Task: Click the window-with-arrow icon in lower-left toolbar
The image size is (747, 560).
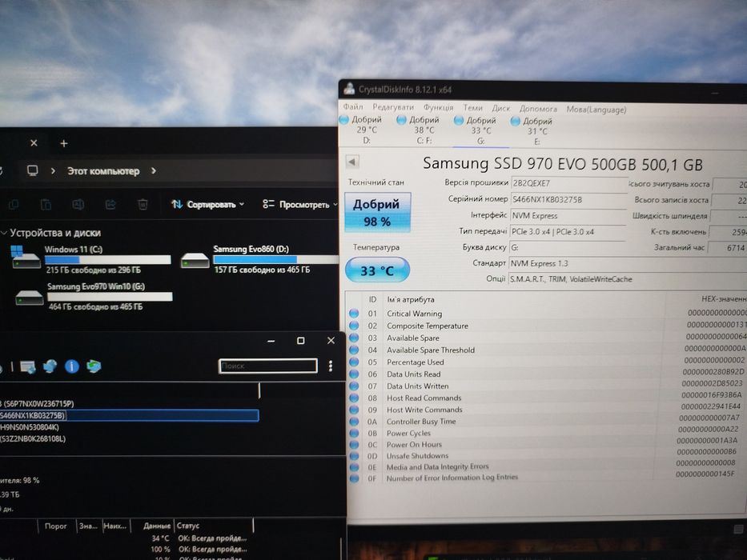Action: (x=28, y=366)
